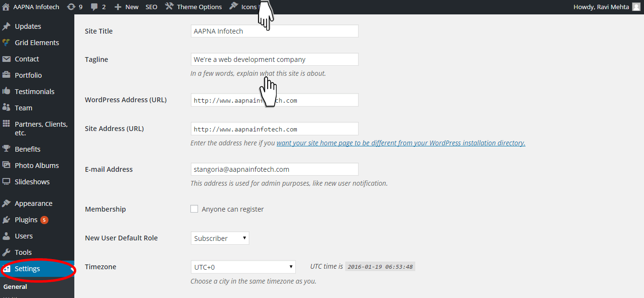Click the Users person icon

(6, 236)
